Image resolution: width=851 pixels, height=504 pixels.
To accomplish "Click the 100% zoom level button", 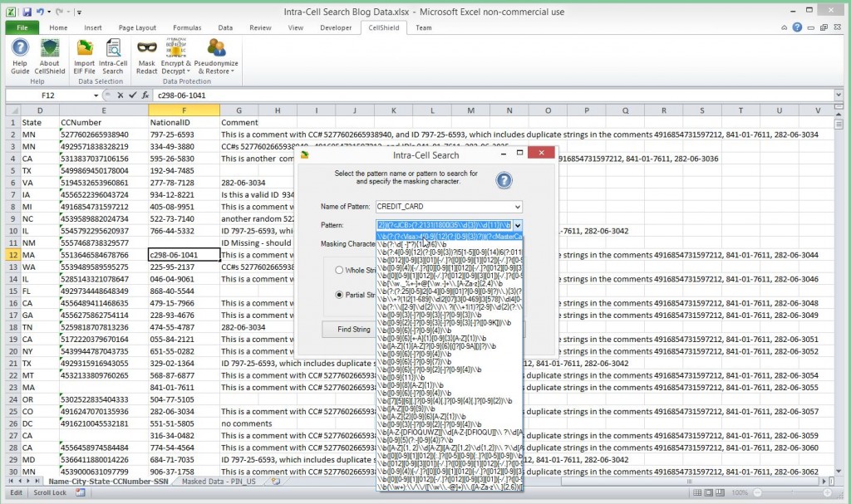I will point(739,492).
